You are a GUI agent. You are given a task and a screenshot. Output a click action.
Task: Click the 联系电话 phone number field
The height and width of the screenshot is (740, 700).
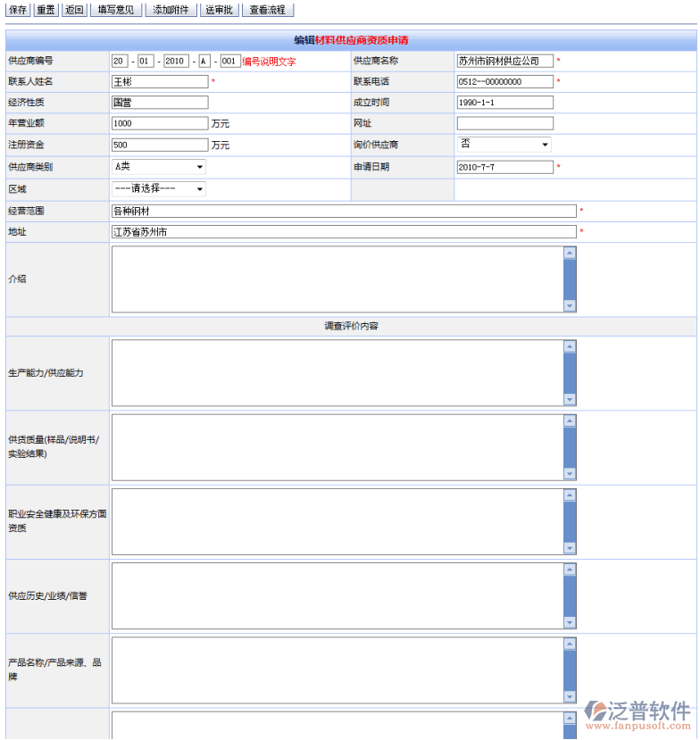tap(504, 81)
